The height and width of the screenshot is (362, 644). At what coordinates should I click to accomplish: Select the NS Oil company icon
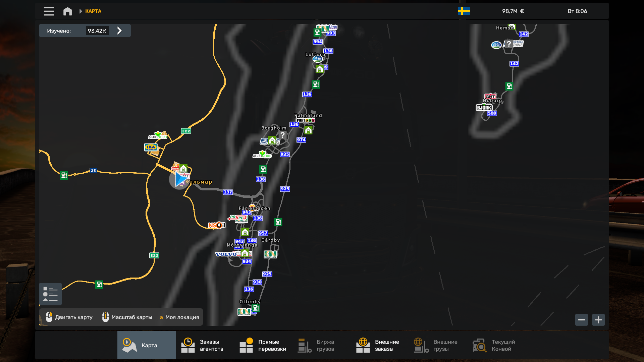(x=217, y=225)
